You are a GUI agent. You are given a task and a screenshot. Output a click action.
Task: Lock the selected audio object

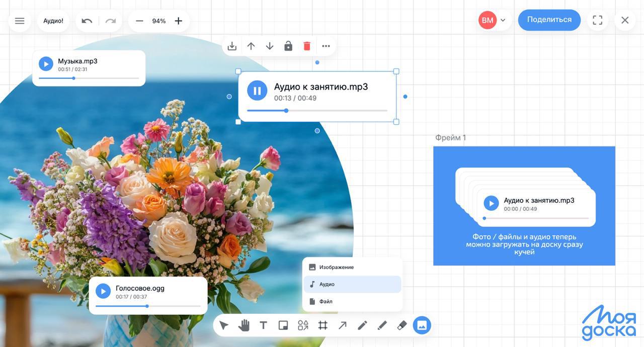(x=288, y=46)
